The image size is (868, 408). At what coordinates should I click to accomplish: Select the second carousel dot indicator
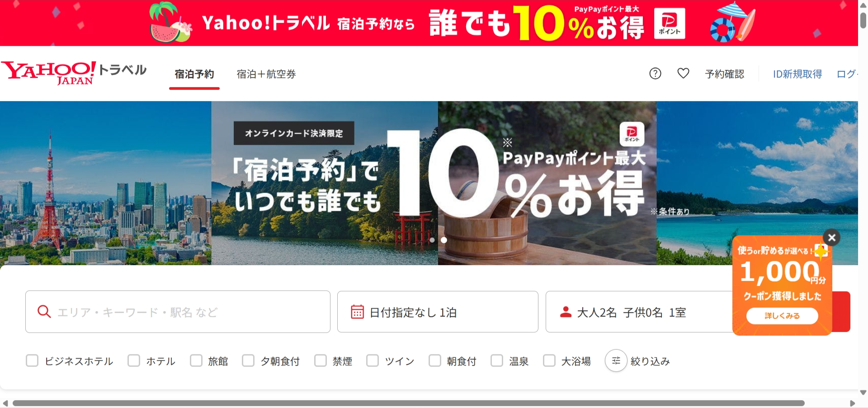444,240
